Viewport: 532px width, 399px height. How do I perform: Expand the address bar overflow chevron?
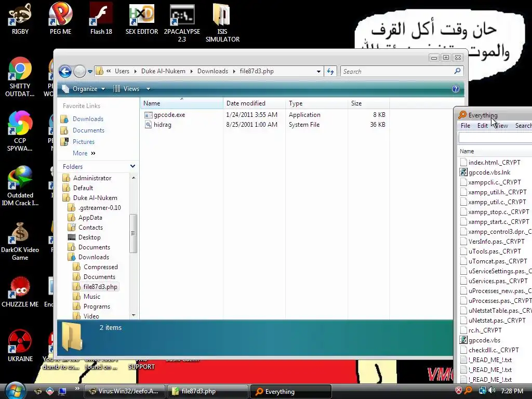pyautogui.click(x=109, y=71)
